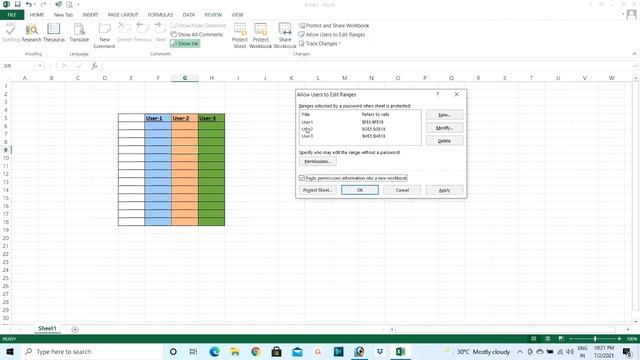Open Windows Start menu
Image resolution: width=640 pixels, height=360 pixels.
tap(10, 351)
